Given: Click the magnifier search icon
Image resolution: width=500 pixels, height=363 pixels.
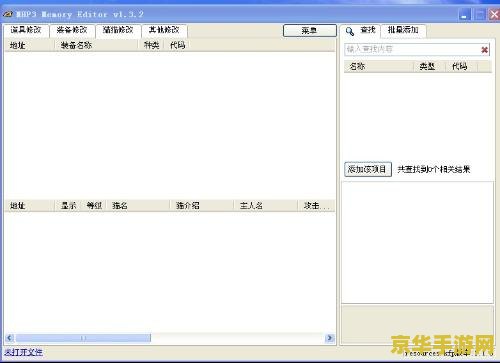Looking at the screenshot, I should coord(350,31).
